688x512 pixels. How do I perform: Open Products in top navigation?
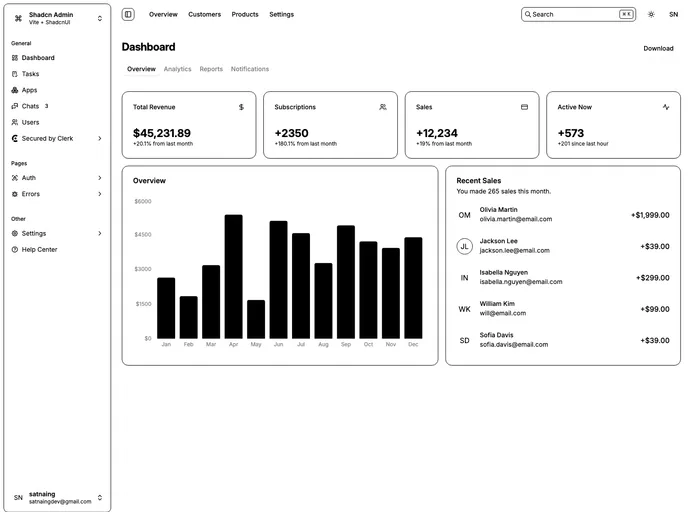click(x=245, y=14)
